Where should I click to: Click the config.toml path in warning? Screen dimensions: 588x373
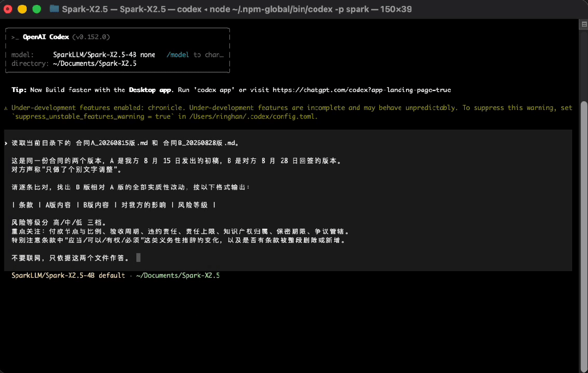point(253,117)
